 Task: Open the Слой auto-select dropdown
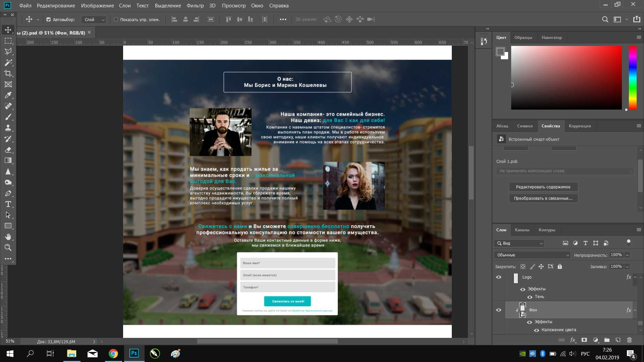[94, 19]
